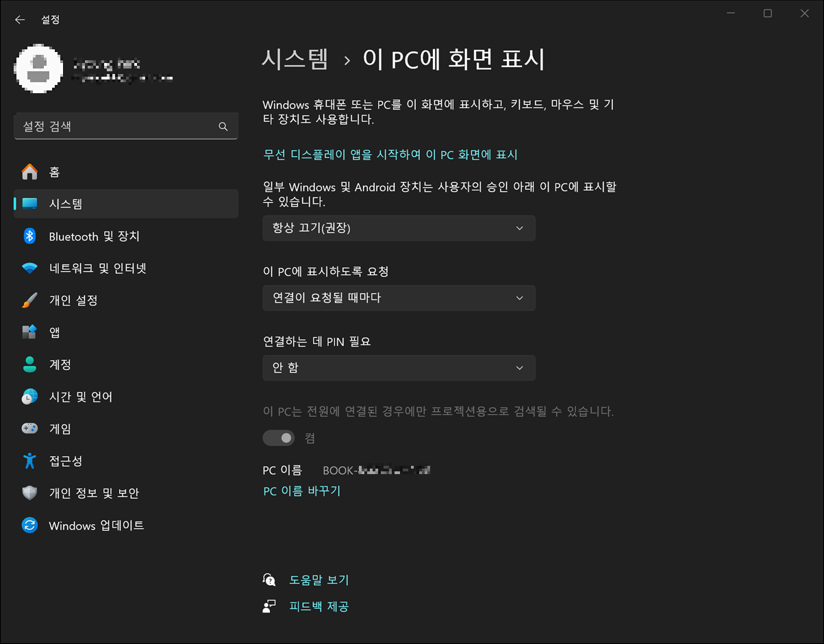Toggle the power-connected projection switch
The height and width of the screenshot is (644, 824).
point(279,438)
